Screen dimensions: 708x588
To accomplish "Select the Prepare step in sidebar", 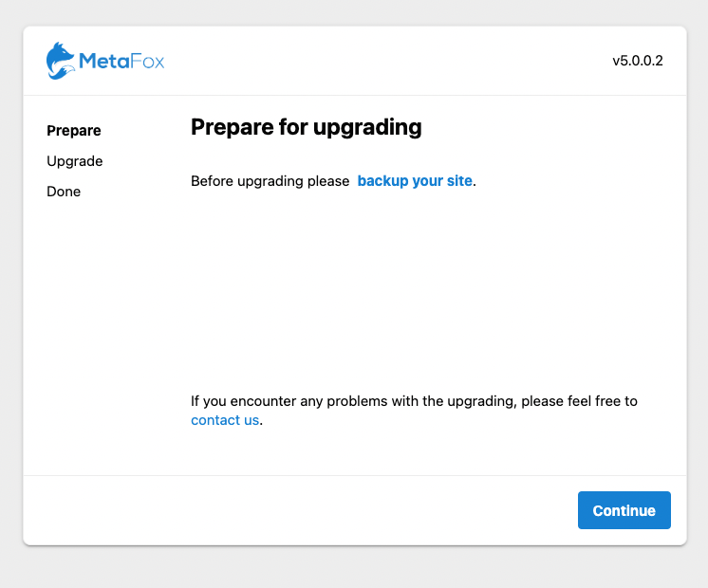I will click(x=74, y=131).
